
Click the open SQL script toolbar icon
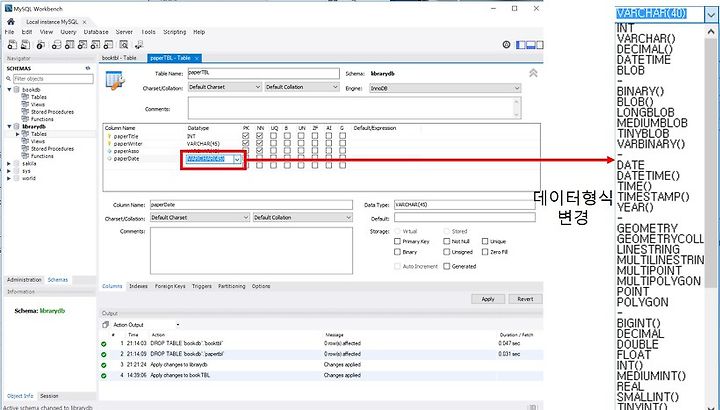click(x=26, y=45)
